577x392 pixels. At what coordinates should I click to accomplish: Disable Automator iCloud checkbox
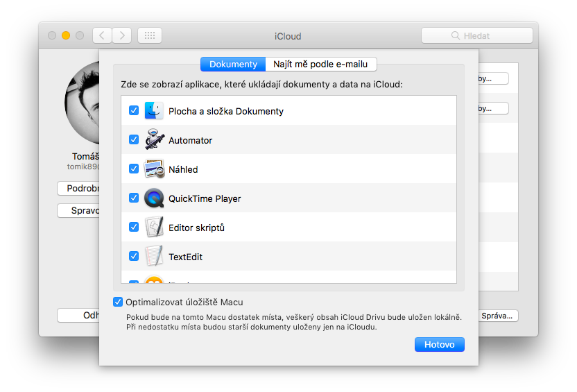(x=134, y=139)
